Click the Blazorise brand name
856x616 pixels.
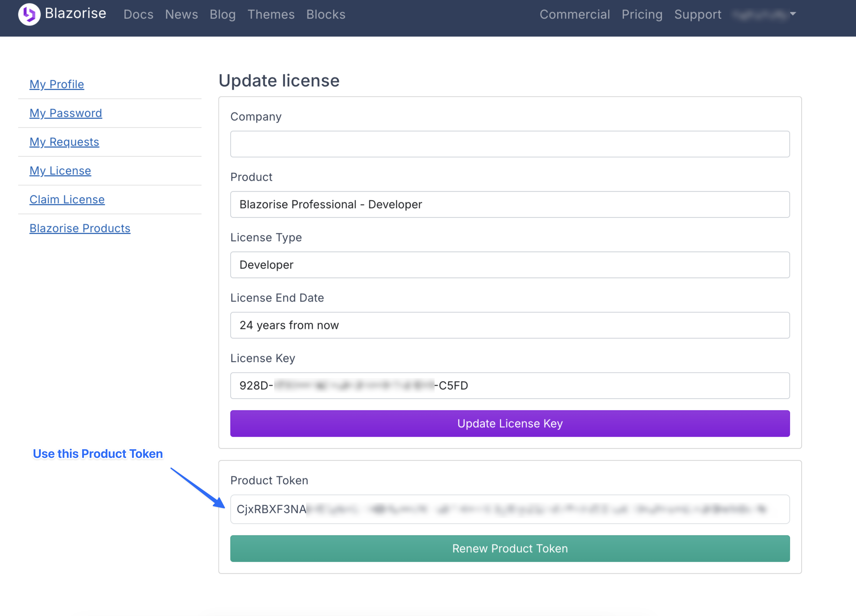[75, 14]
